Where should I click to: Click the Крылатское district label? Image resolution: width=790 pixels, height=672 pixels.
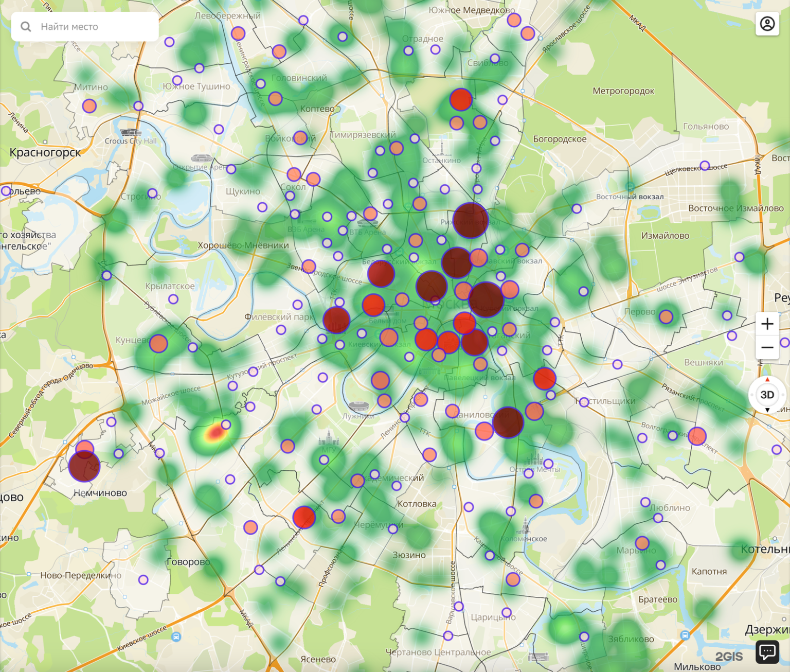pos(170,286)
